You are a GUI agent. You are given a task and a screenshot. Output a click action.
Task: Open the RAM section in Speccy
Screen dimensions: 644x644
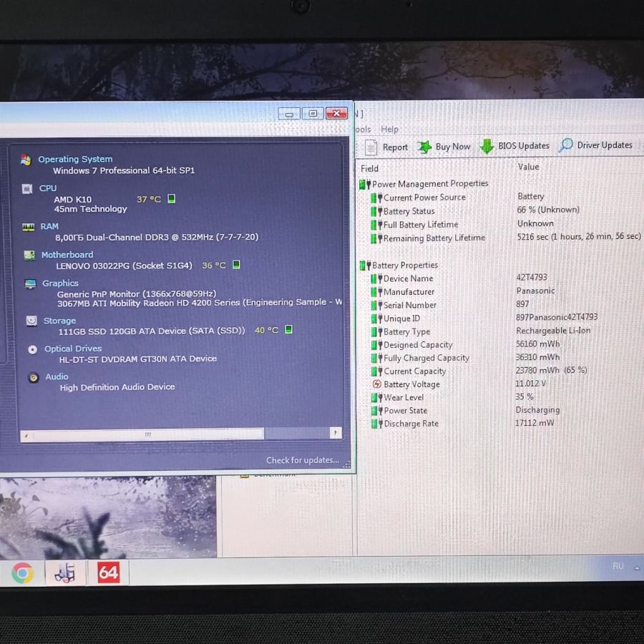pos(49,226)
